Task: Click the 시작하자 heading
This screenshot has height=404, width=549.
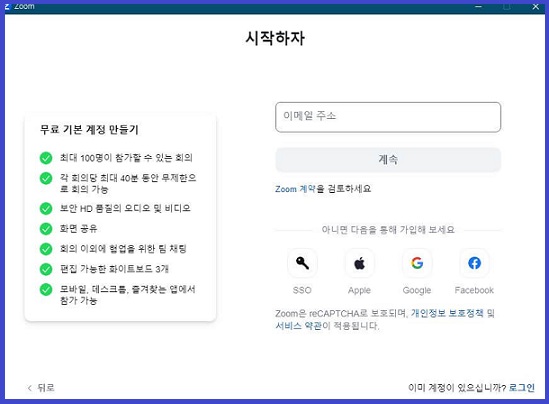Action: coord(275,38)
